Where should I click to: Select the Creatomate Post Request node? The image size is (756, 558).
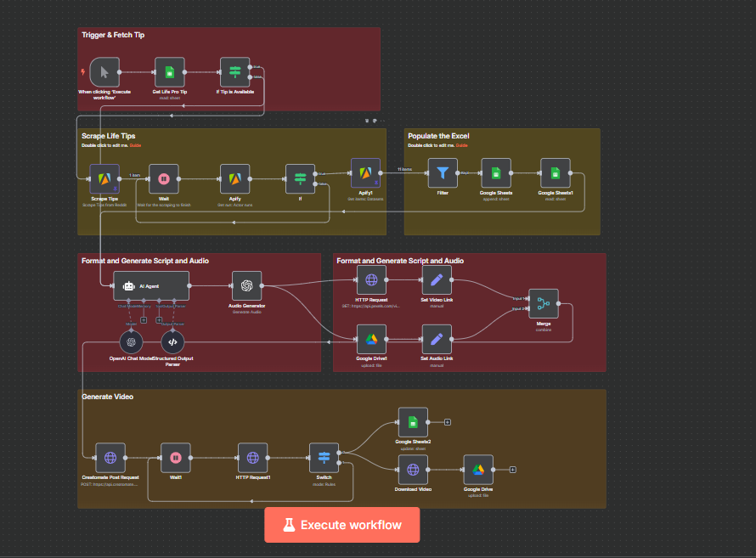click(x=110, y=458)
